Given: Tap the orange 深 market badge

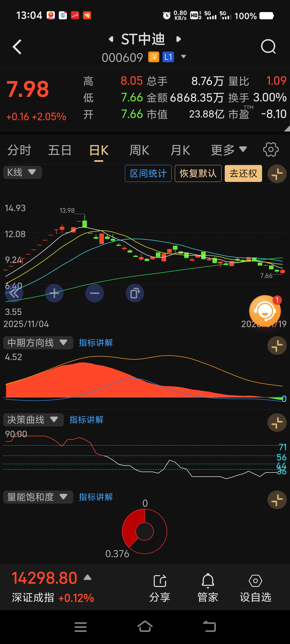Looking at the screenshot, I should pyautogui.click(x=154, y=57).
